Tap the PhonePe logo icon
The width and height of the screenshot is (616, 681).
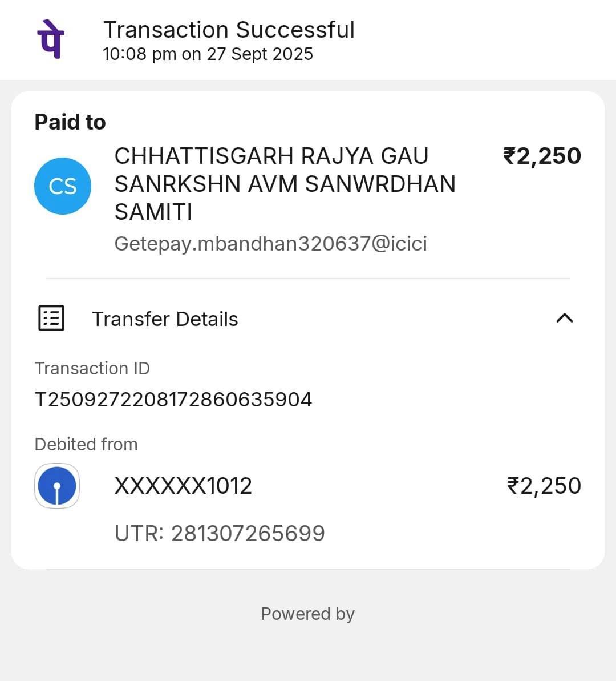[x=51, y=39]
